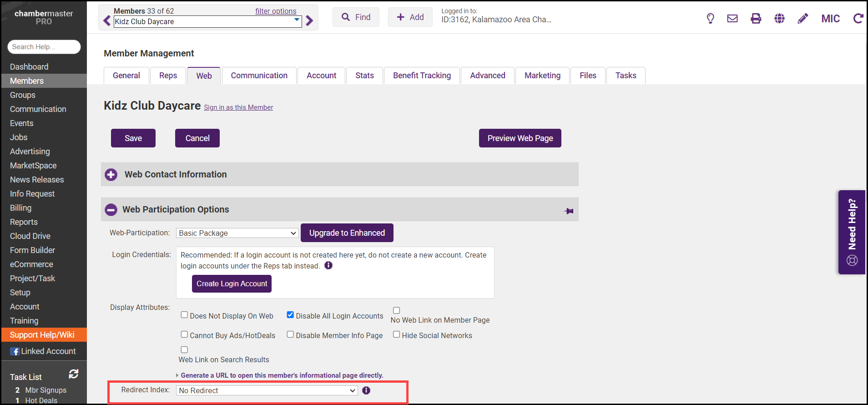
Task: Click the globe icon in header
Action: [x=779, y=19]
